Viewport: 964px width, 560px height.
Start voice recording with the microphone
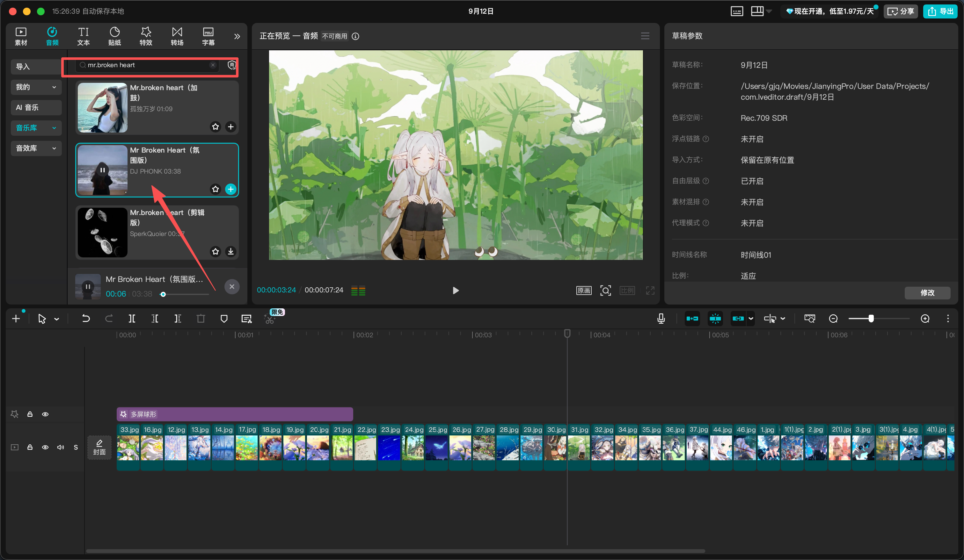661,319
